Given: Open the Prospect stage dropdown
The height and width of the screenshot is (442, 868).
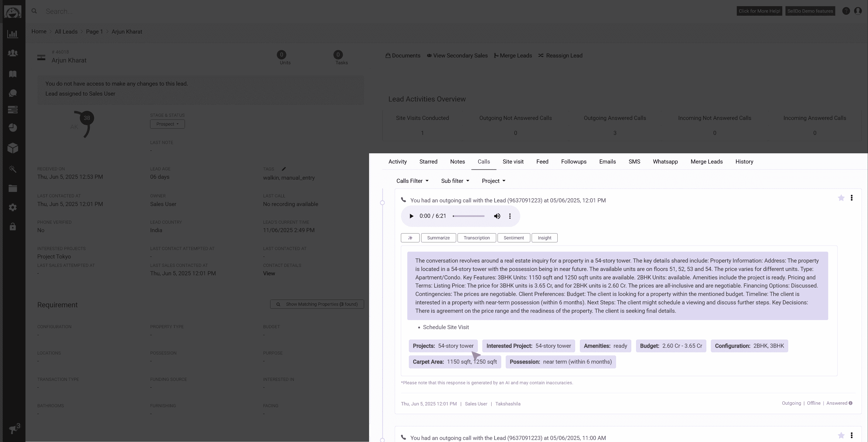Looking at the screenshot, I should [x=167, y=124].
